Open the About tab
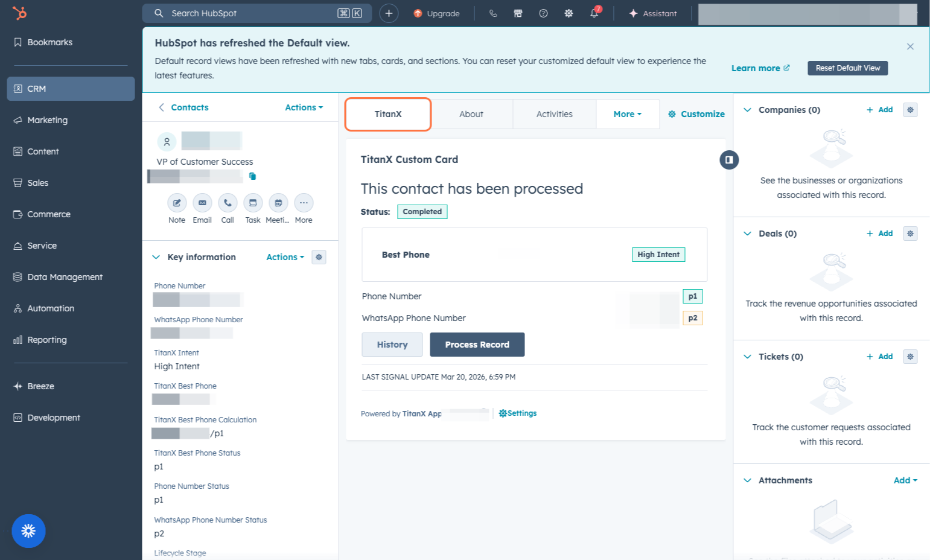The image size is (930, 560). click(x=471, y=113)
